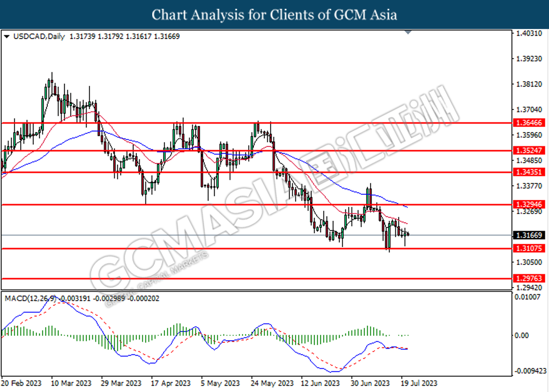Click the 1.35960 price scale value
Image resolution: width=549 pixels, height=392 pixels.
click(x=529, y=135)
